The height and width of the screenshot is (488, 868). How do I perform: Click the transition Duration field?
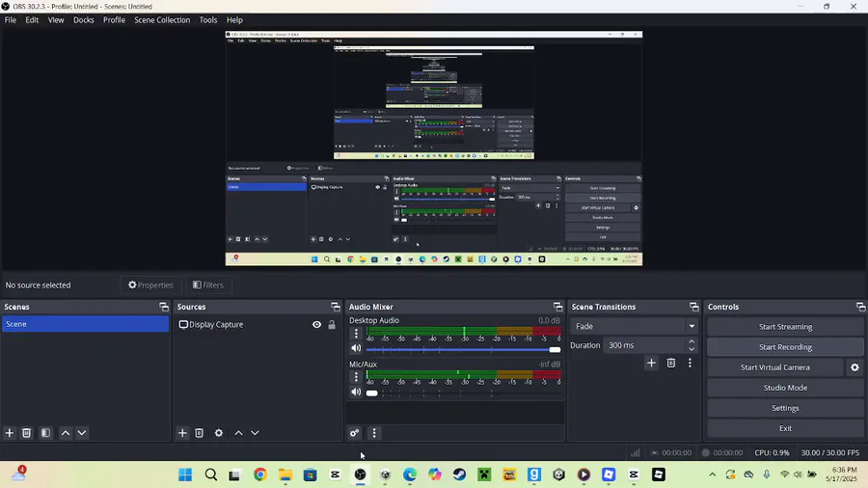pos(644,345)
